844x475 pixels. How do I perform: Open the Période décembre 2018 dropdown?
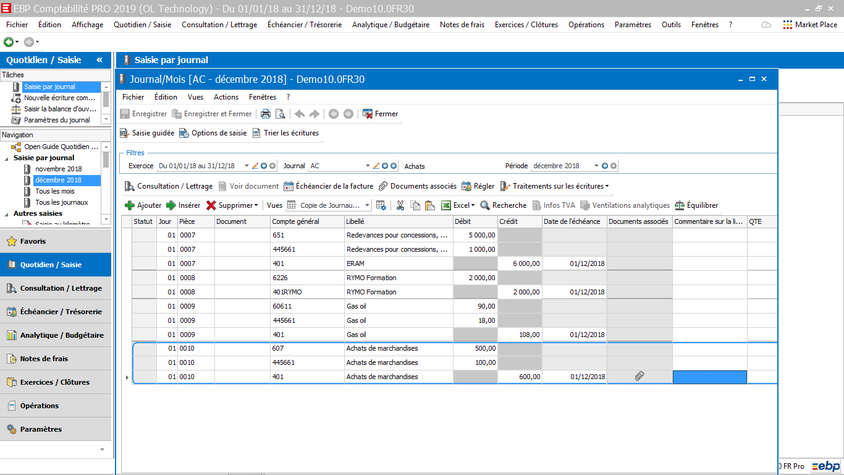(596, 166)
